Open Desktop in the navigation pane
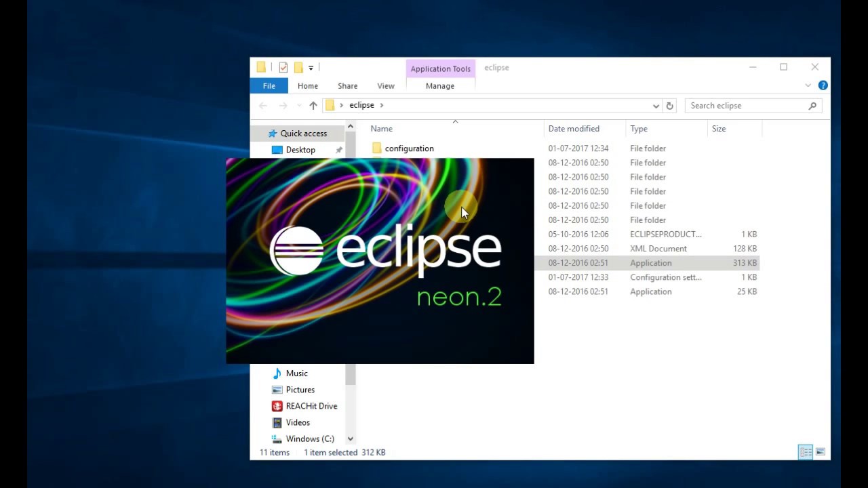 click(x=300, y=150)
